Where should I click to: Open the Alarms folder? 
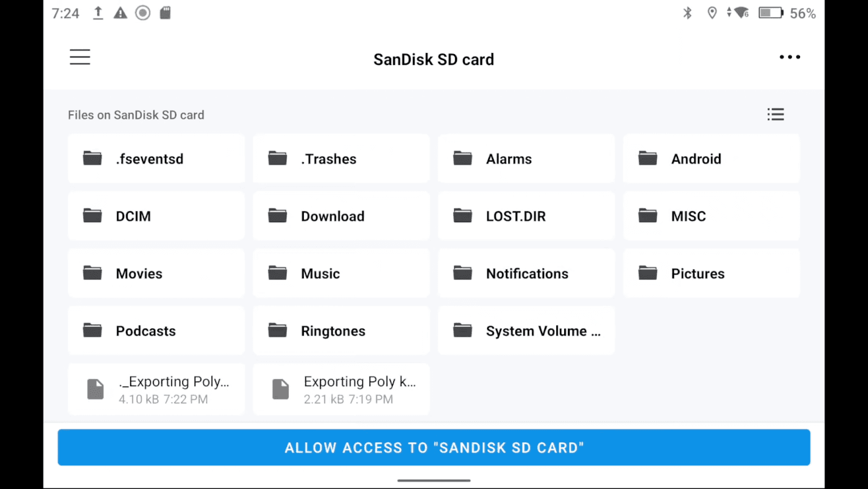526,159
